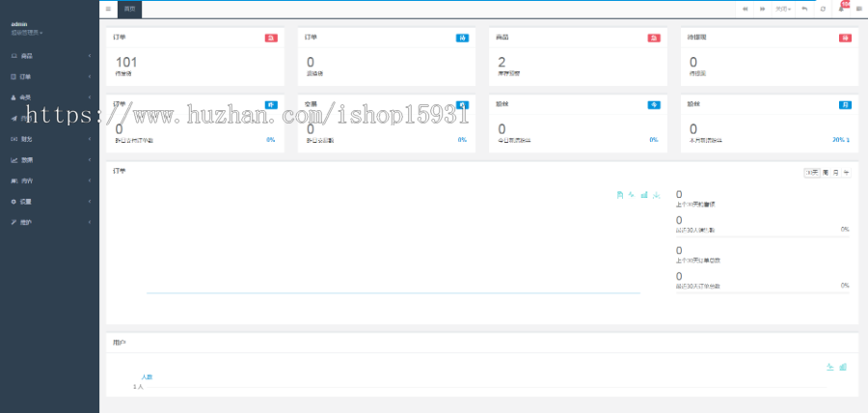Switch the 用户 chart to bar view icon
This screenshot has width=868, height=413.
[x=843, y=367]
